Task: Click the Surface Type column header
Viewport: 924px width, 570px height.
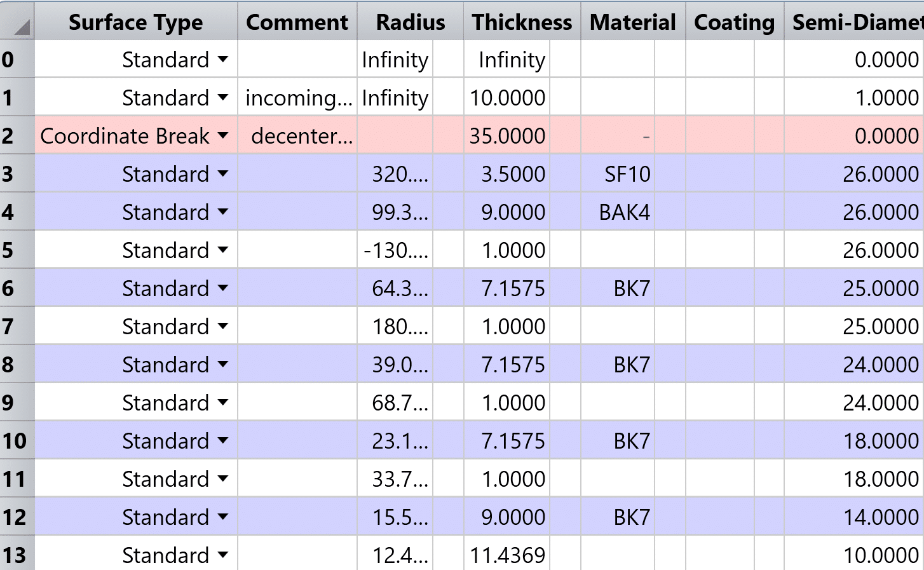Action: click(136, 22)
